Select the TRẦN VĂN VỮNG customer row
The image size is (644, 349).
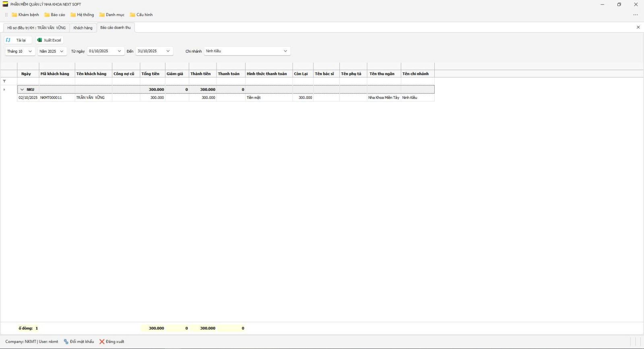click(x=91, y=98)
